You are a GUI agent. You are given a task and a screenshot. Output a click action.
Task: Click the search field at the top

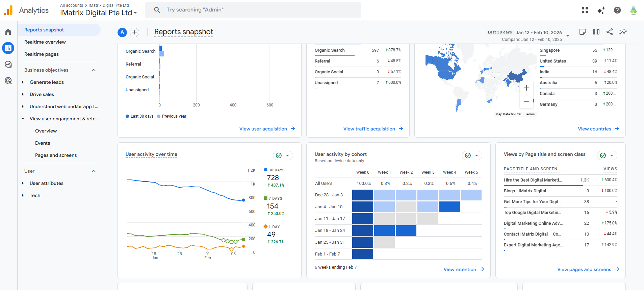click(253, 10)
